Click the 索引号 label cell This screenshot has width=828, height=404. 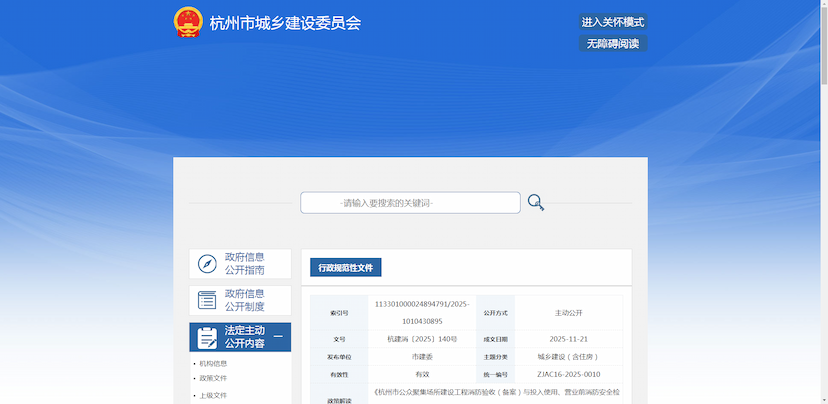pos(339,313)
